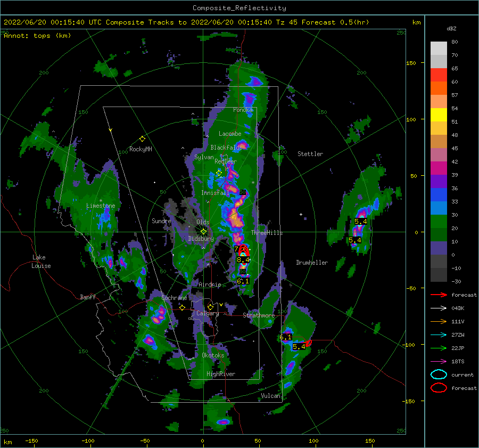Click the Limestone label
The height and width of the screenshot is (448, 479).
click(101, 206)
